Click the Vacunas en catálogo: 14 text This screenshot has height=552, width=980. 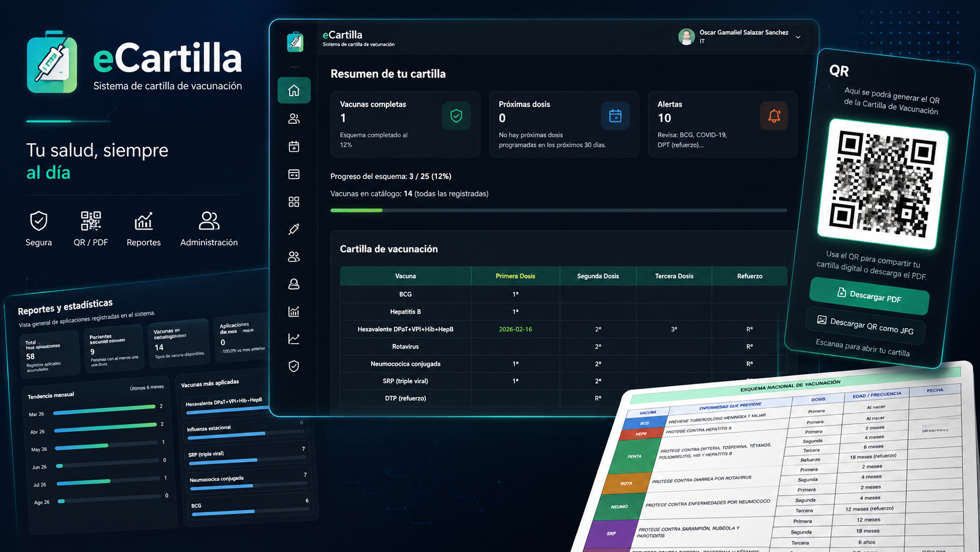coord(409,194)
